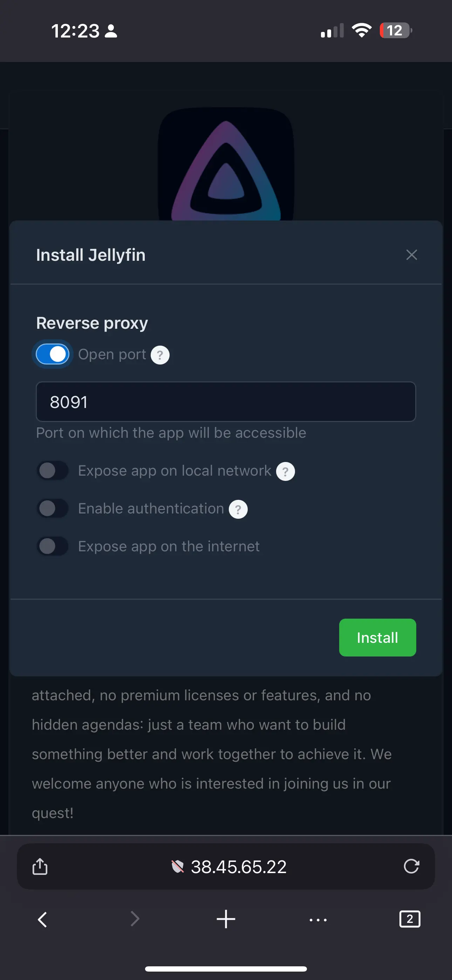This screenshot has width=452, height=980.
Task: Show help for Enable authentication
Action: [x=238, y=509]
